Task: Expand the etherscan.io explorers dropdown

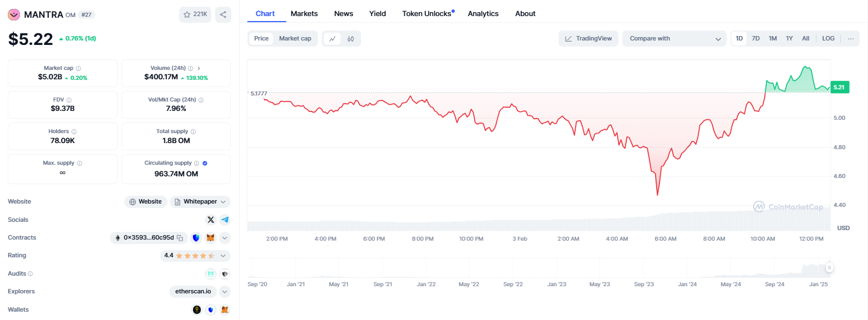Action: [225, 291]
